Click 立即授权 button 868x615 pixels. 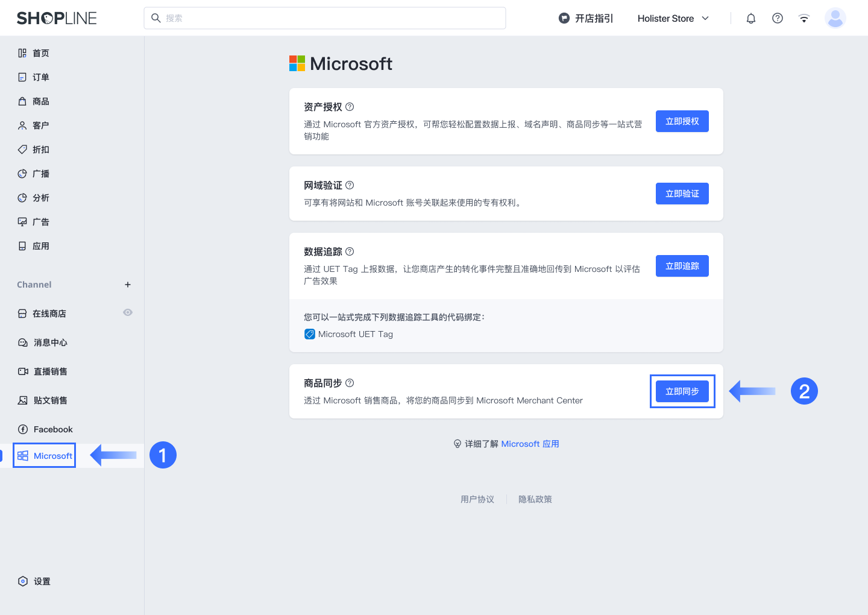[x=682, y=121]
